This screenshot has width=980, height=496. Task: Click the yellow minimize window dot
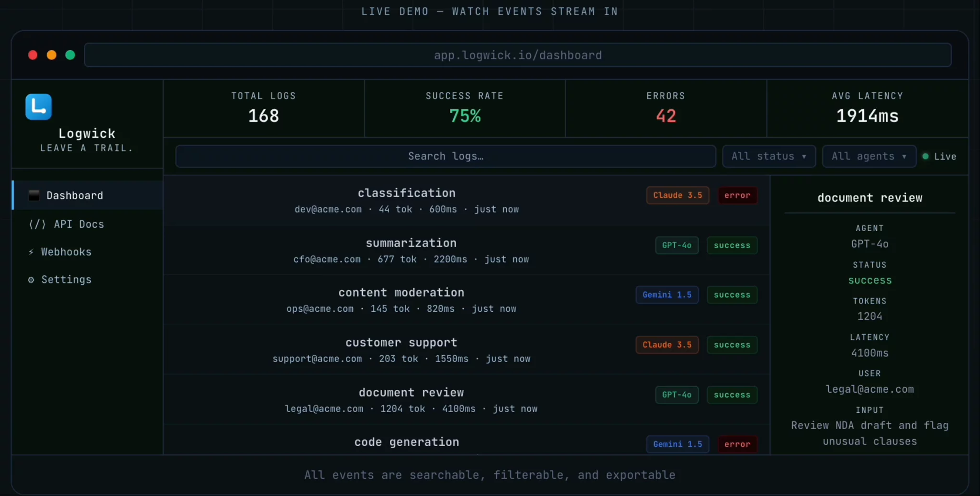point(52,55)
